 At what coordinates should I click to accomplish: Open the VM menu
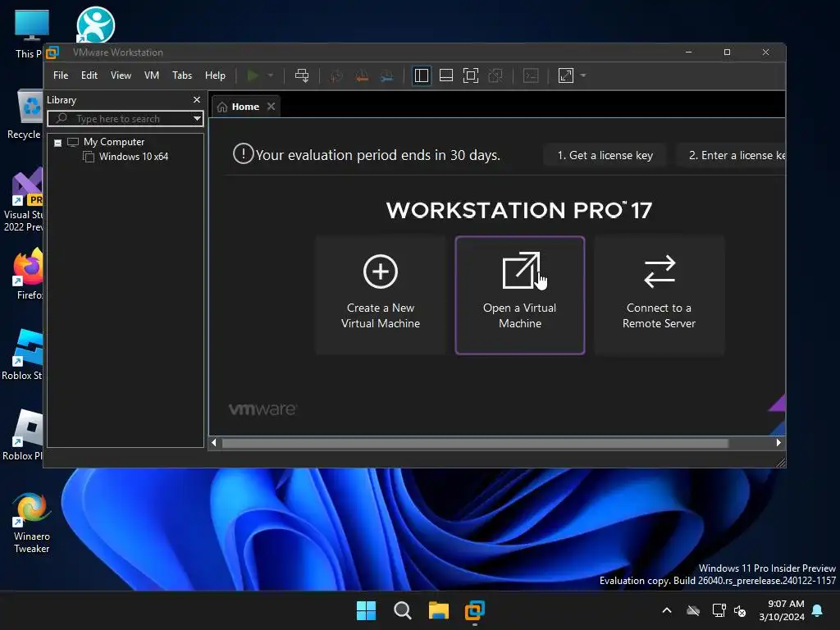click(152, 75)
